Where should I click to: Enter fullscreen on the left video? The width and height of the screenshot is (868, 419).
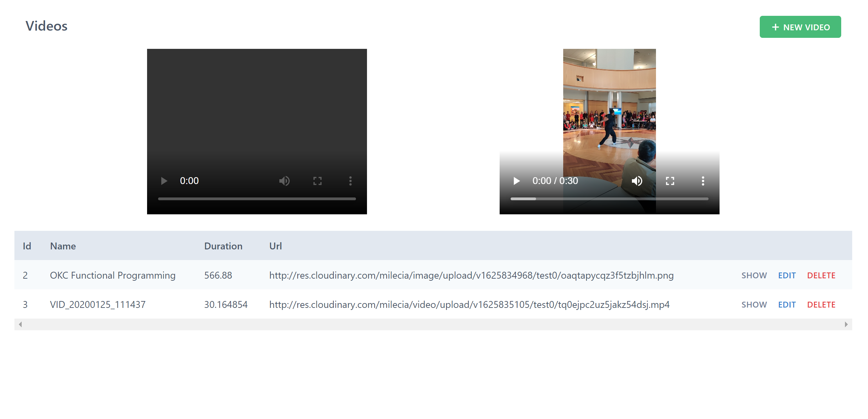(x=317, y=181)
